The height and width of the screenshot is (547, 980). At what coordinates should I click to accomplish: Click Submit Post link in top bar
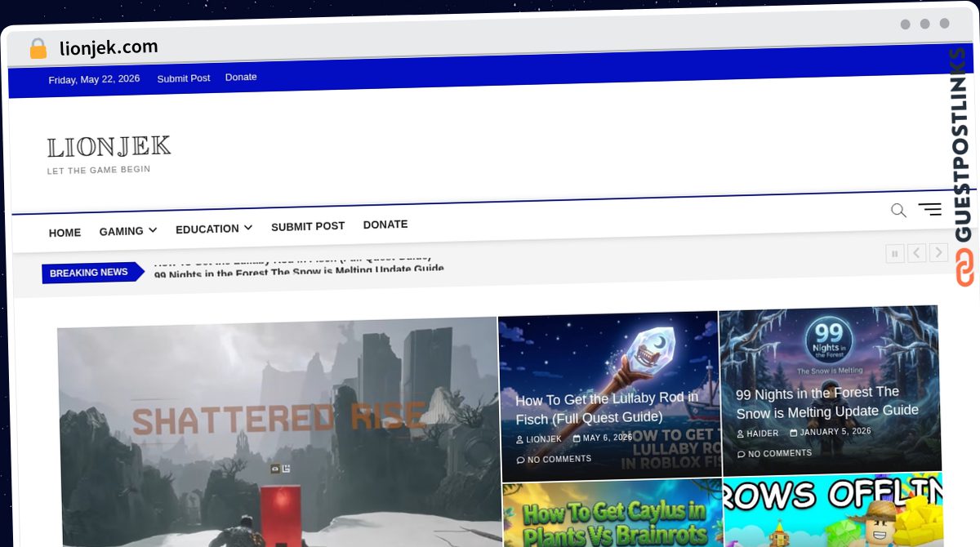click(x=184, y=78)
